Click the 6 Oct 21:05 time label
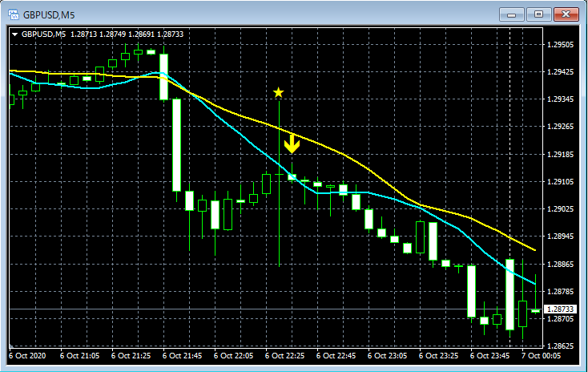This screenshot has width=588, height=372. pos(79,356)
